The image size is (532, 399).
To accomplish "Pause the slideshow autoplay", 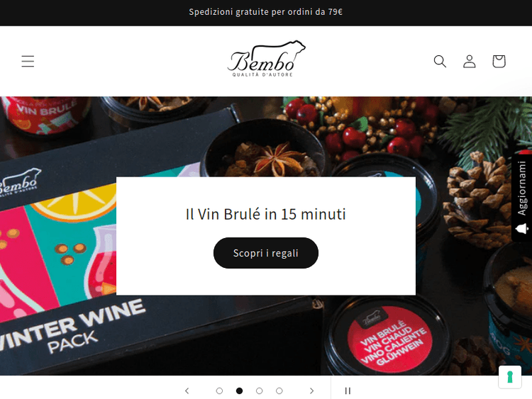I will point(348,391).
